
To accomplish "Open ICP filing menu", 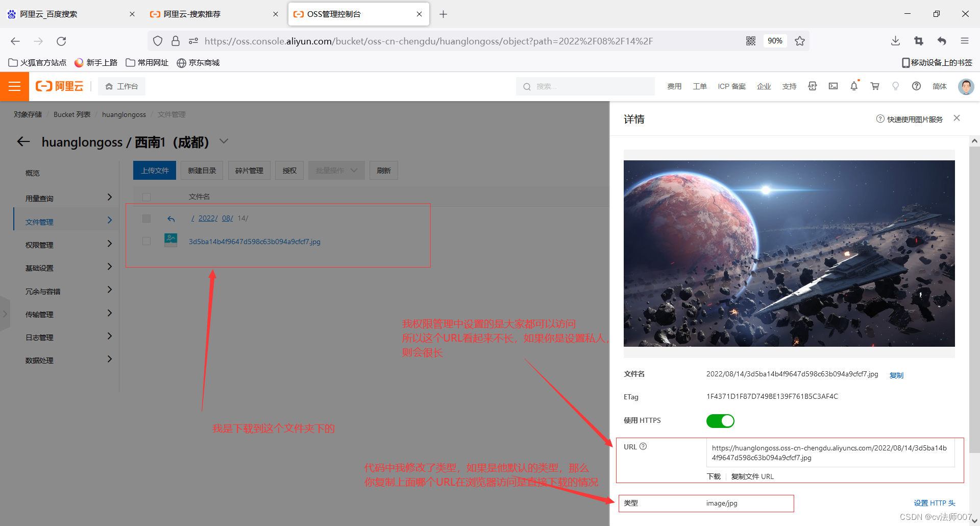I will [731, 86].
